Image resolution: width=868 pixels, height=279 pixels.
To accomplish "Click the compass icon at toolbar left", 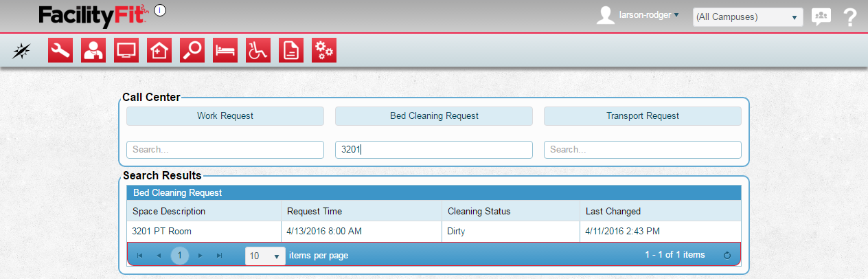I will (22, 50).
